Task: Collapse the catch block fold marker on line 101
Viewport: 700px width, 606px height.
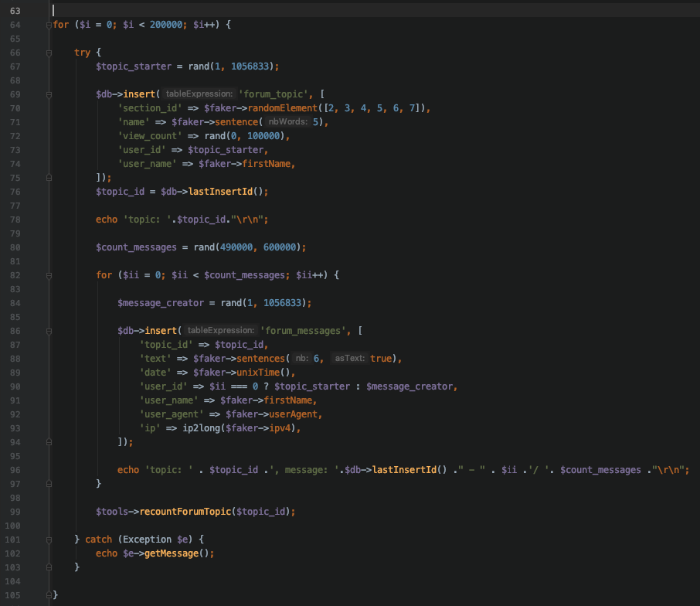Action: 49,538
